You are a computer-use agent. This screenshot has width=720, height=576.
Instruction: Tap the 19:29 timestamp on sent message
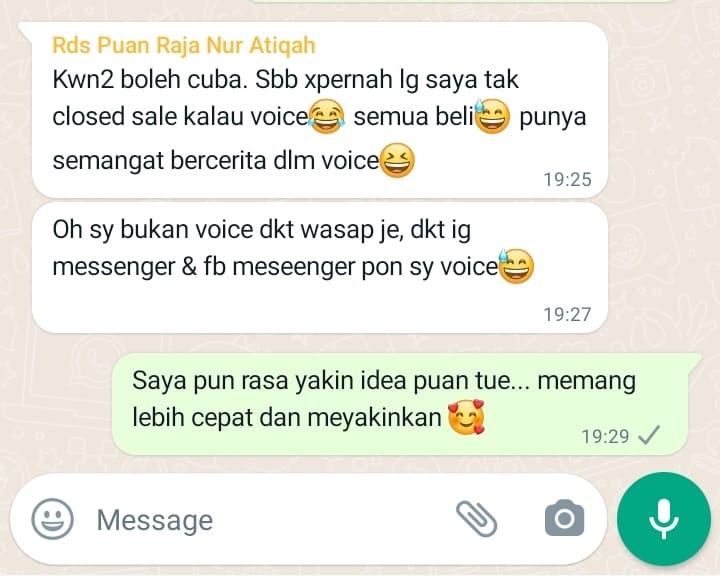point(605,436)
